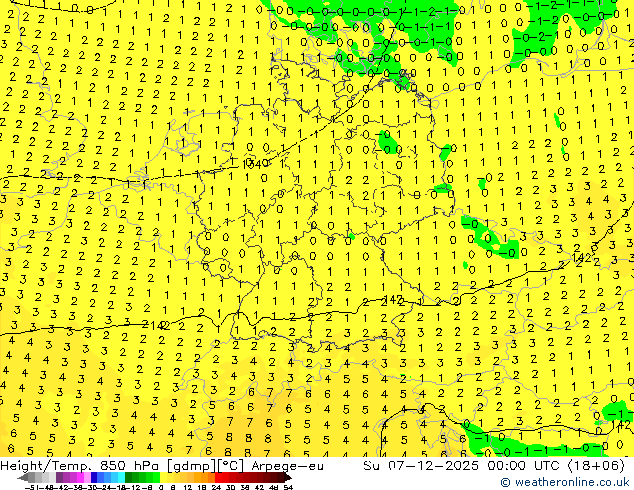Click the grey left arrow end of the colour scale
The width and height of the screenshot is (634, 490).
coord(23,477)
